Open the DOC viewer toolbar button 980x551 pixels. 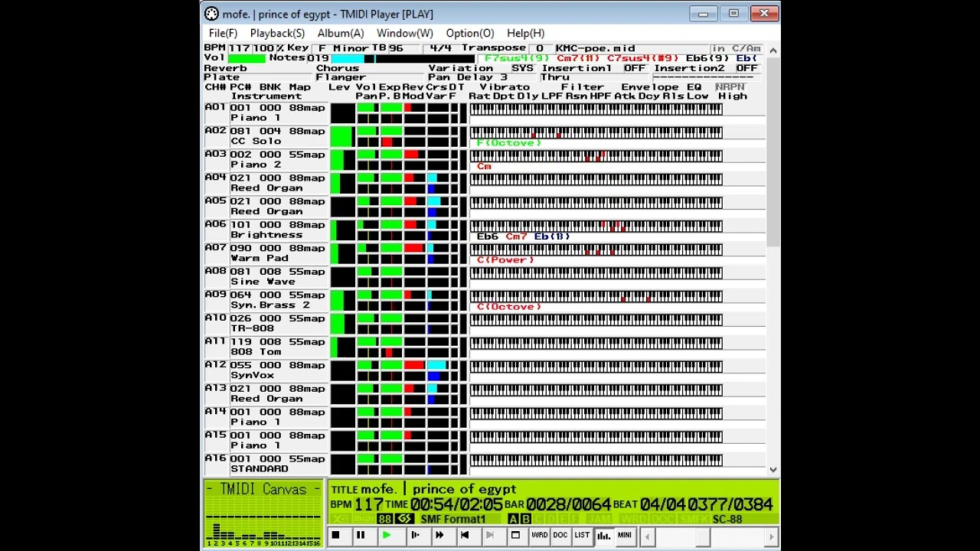click(x=560, y=536)
